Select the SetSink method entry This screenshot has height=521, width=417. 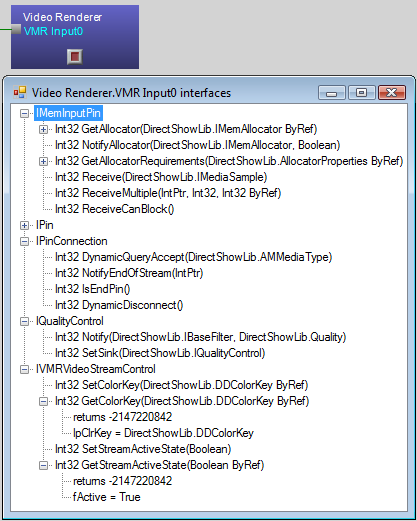pyautogui.click(x=160, y=353)
